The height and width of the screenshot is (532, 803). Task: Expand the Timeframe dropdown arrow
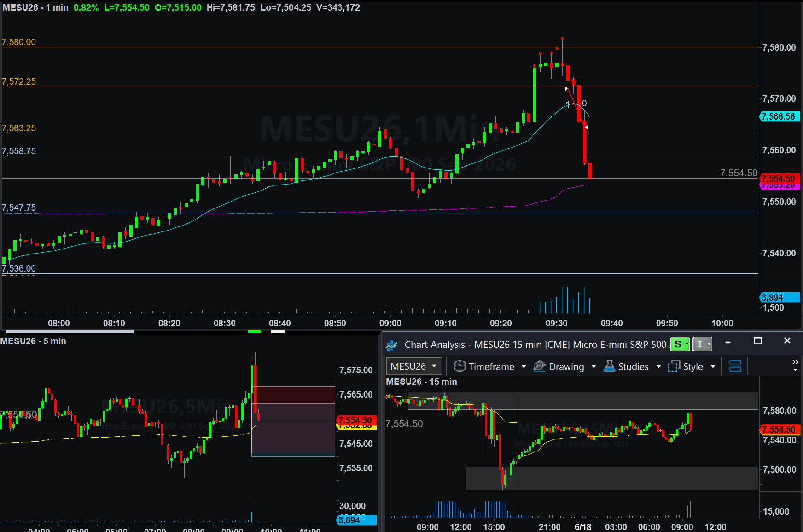coord(524,366)
